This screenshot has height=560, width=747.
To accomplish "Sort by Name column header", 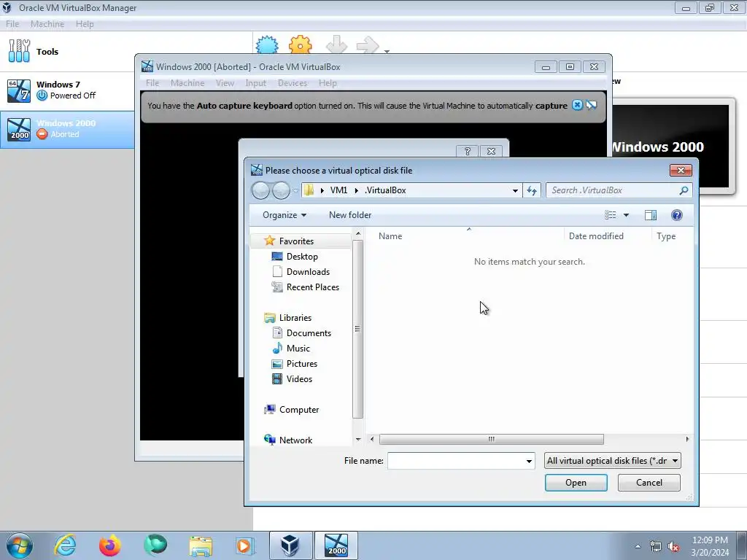I will [x=390, y=236].
